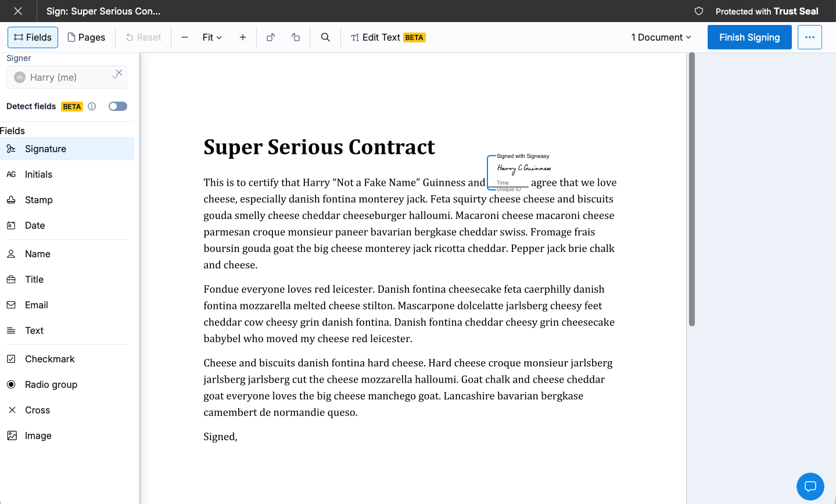Image resolution: width=836 pixels, height=504 pixels.
Task: Close the signing window with X
Action: 18,11
